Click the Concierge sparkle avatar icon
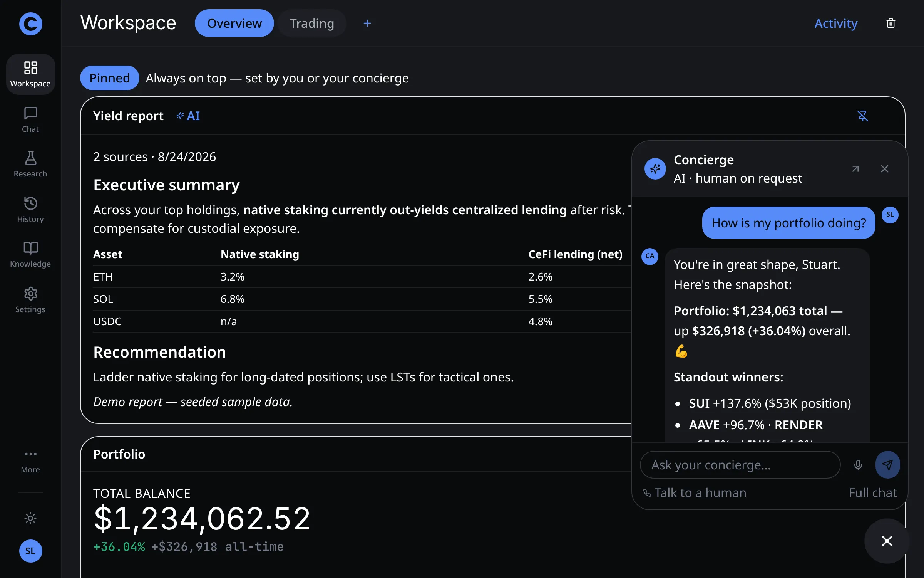The image size is (924, 578). (655, 169)
